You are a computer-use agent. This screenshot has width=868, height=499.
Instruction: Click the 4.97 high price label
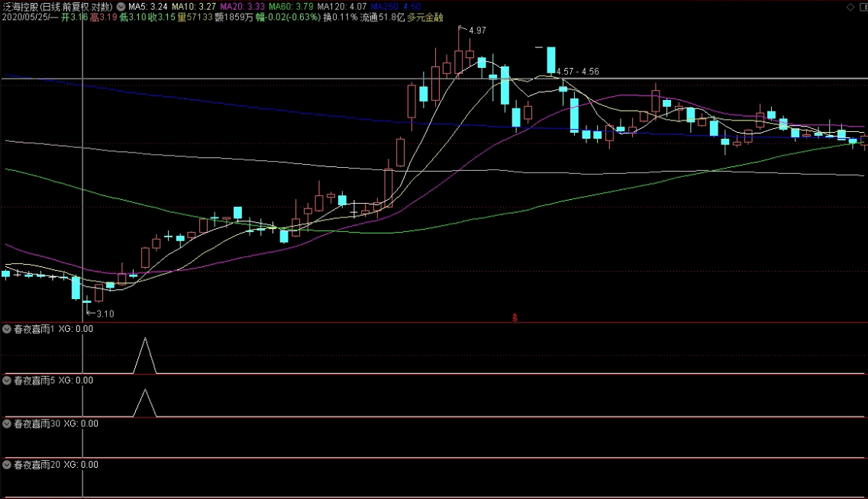(477, 31)
